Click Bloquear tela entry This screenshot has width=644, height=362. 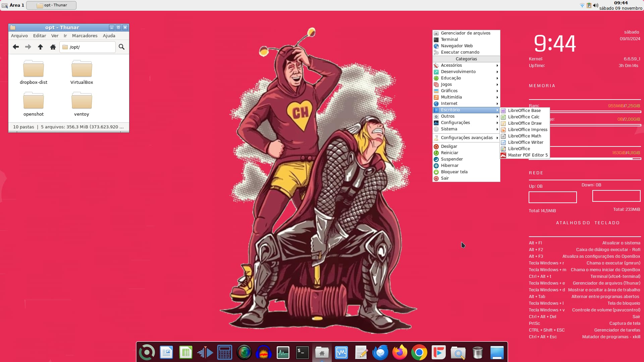[454, 172]
